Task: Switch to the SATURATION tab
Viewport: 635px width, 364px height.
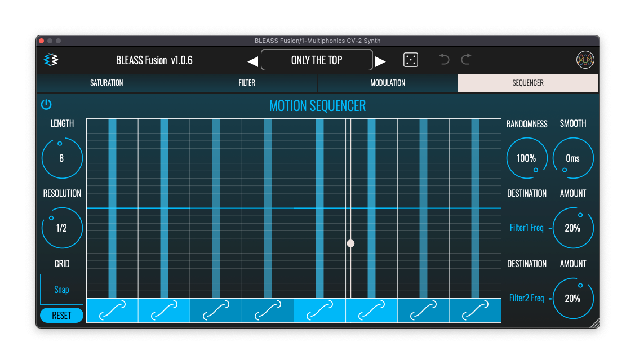Action: (106, 83)
